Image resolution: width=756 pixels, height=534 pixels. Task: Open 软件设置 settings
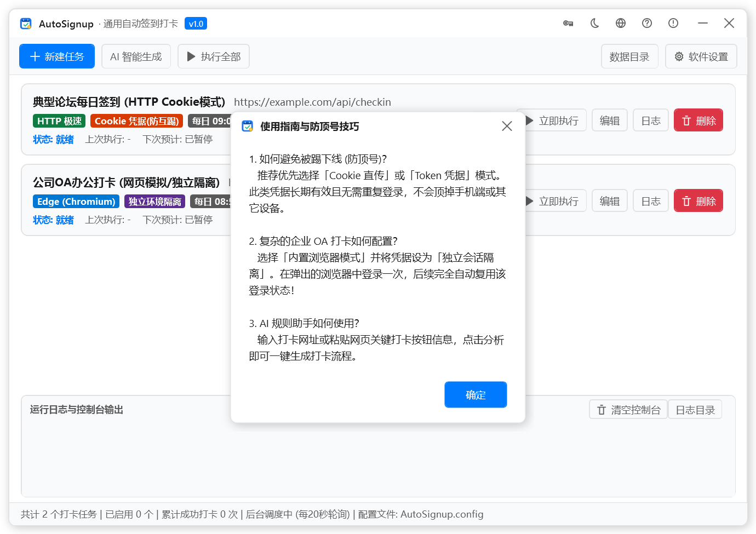click(701, 56)
